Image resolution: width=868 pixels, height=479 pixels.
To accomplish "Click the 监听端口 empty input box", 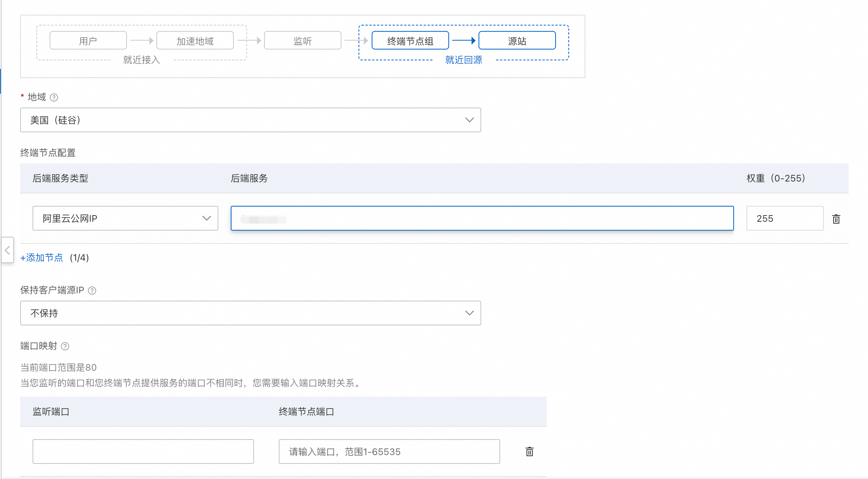I will [143, 452].
